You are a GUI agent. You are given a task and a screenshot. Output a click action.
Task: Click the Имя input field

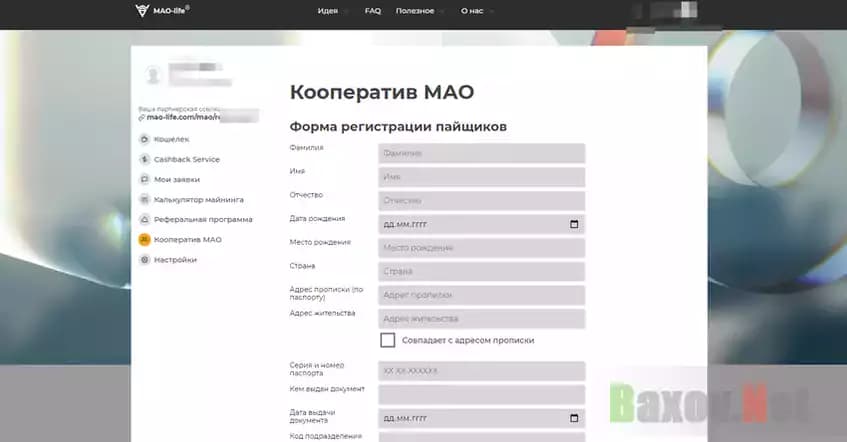pyautogui.click(x=482, y=177)
